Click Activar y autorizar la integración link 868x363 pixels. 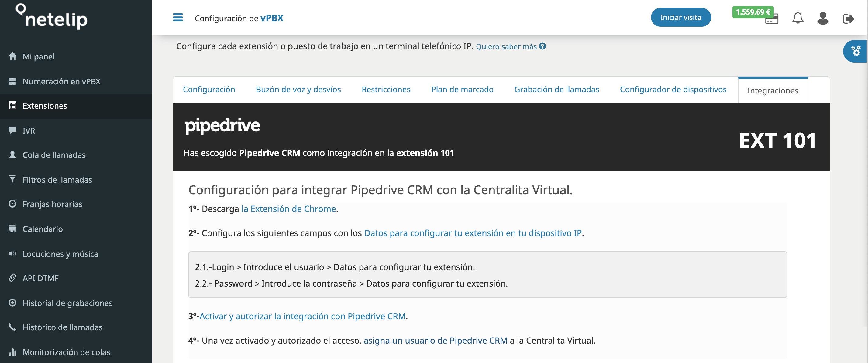click(303, 316)
